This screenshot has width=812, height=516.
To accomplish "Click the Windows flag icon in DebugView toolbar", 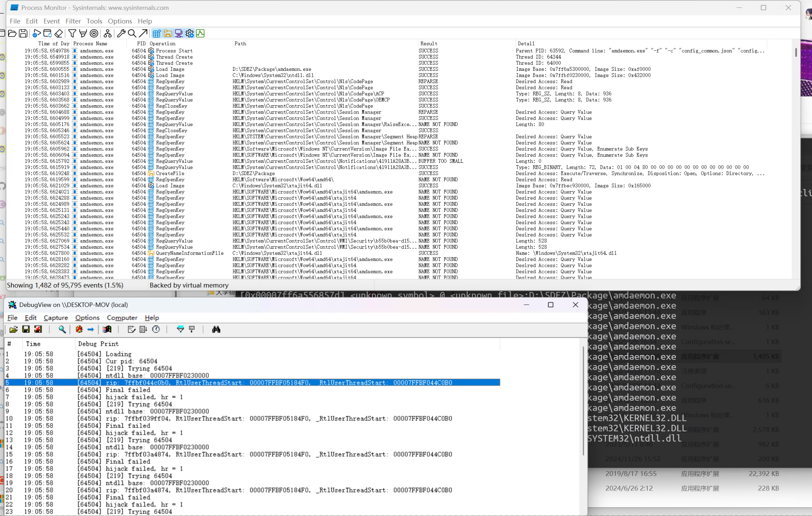I will [x=107, y=329].
